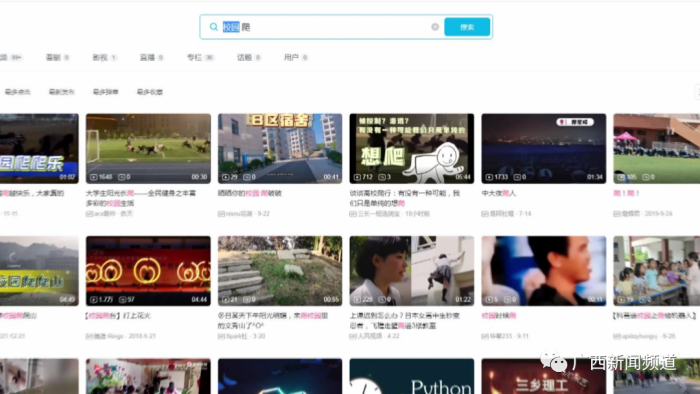700x394 pixels.
Task: Open title 晒晒你的校园爬破破
Action: click(x=250, y=193)
